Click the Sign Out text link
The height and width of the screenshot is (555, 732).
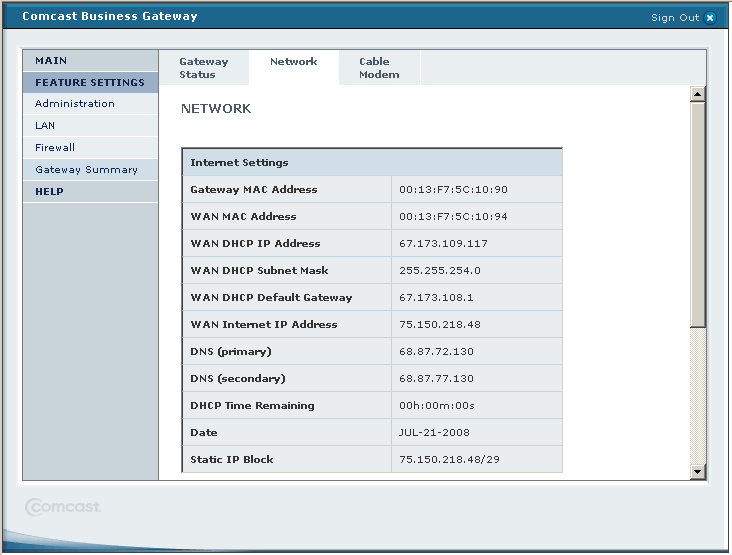(x=675, y=18)
